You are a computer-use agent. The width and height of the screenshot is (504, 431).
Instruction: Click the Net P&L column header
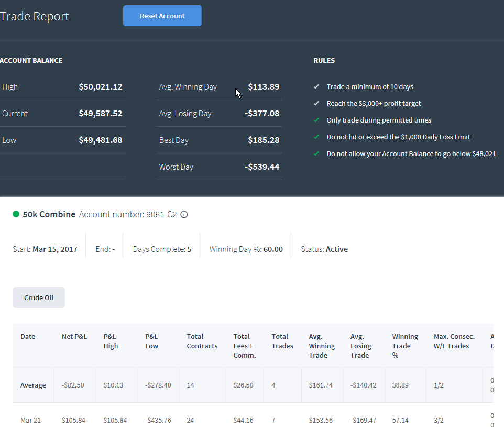click(x=74, y=337)
